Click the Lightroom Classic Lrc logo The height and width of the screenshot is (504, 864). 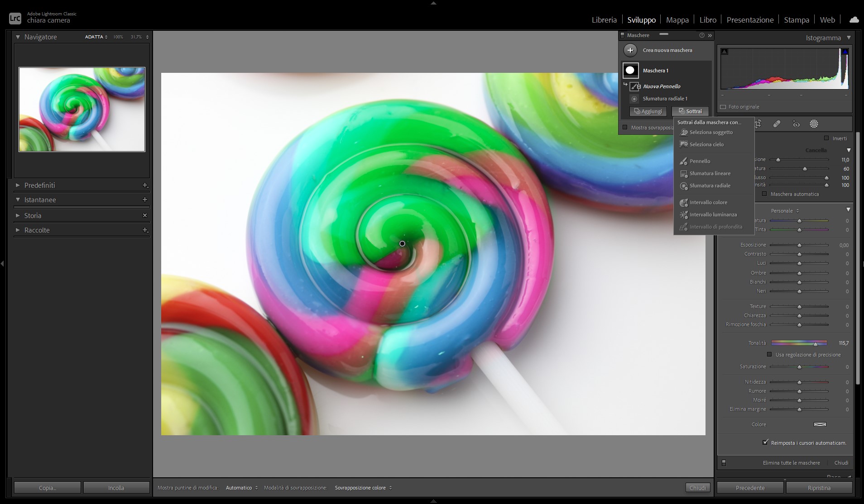(x=15, y=18)
